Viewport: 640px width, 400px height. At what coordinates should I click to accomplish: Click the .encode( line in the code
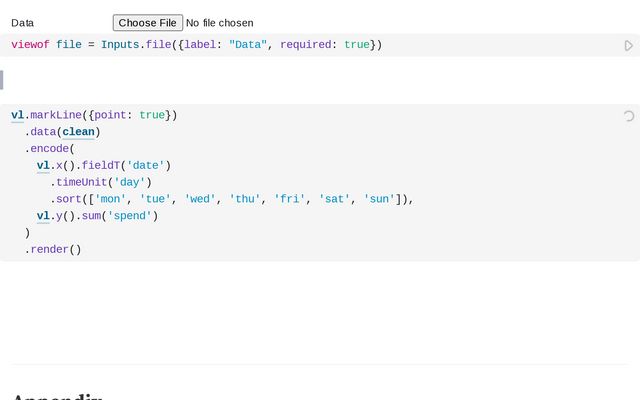click(x=50, y=149)
